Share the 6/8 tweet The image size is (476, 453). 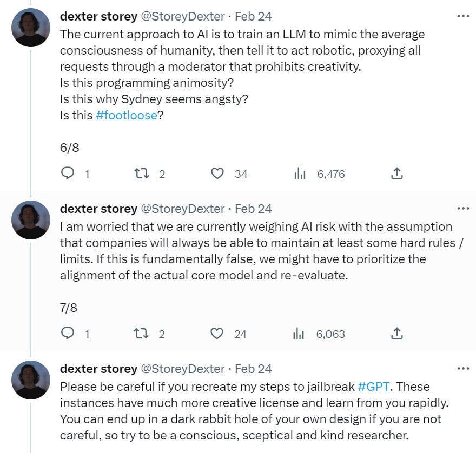tap(396, 174)
